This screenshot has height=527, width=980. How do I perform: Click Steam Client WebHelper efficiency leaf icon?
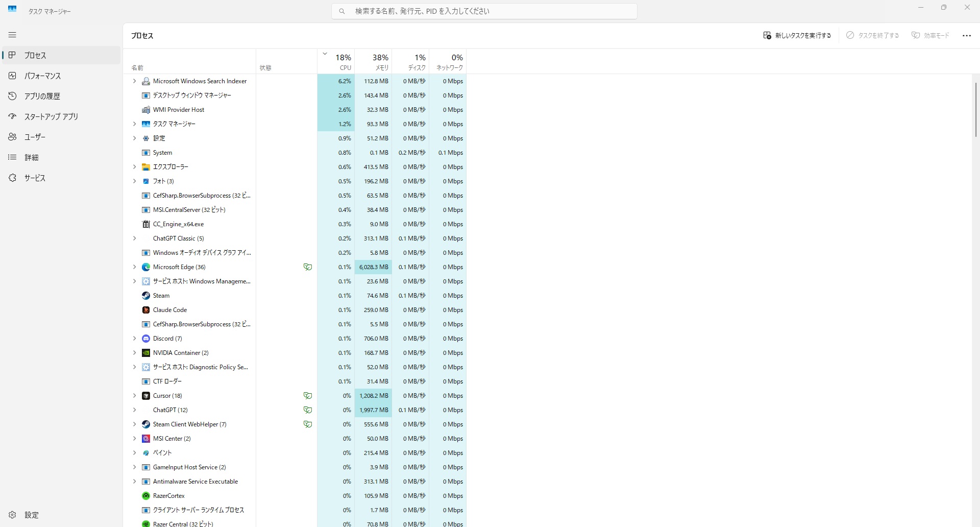tap(308, 424)
